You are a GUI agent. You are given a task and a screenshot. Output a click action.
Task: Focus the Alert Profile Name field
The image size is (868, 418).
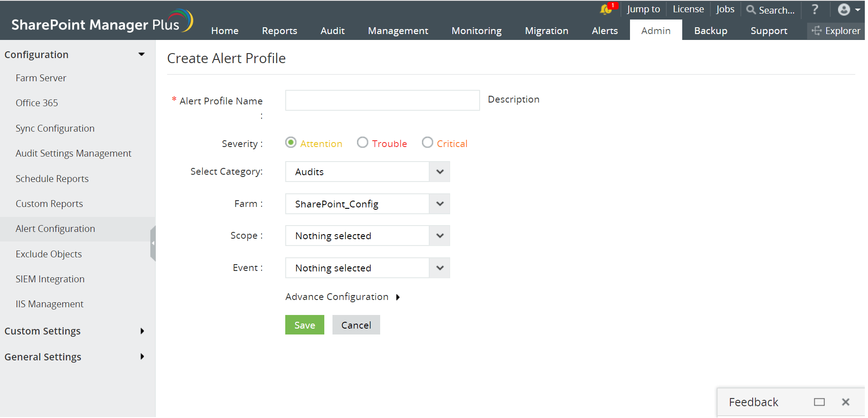click(x=382, y=100)
